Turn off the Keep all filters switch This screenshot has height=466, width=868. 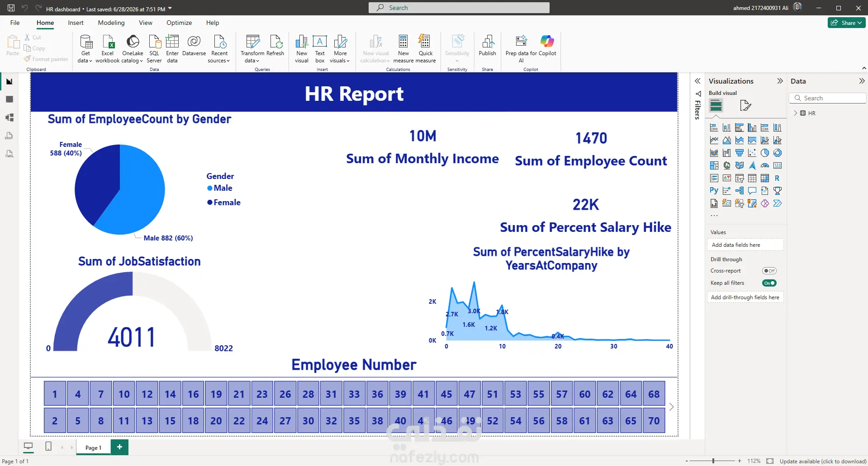point(769,283)
